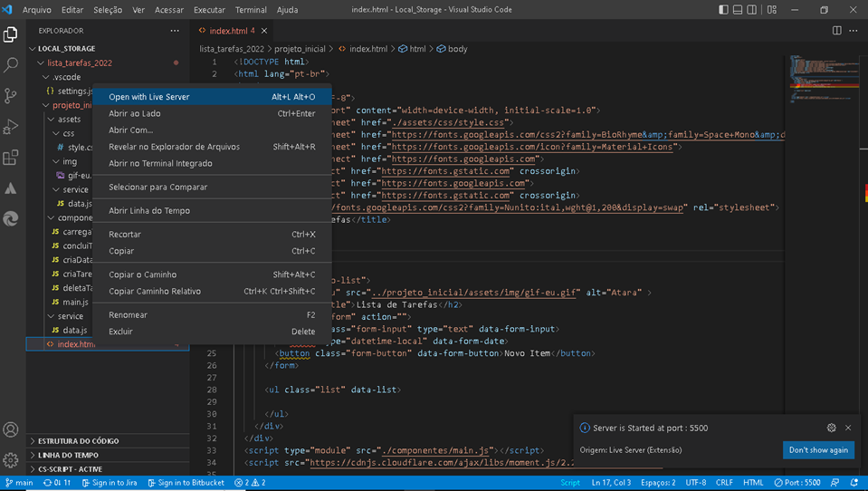
Task: Open the Arquivo menu
Action: [x=36, y=9]
